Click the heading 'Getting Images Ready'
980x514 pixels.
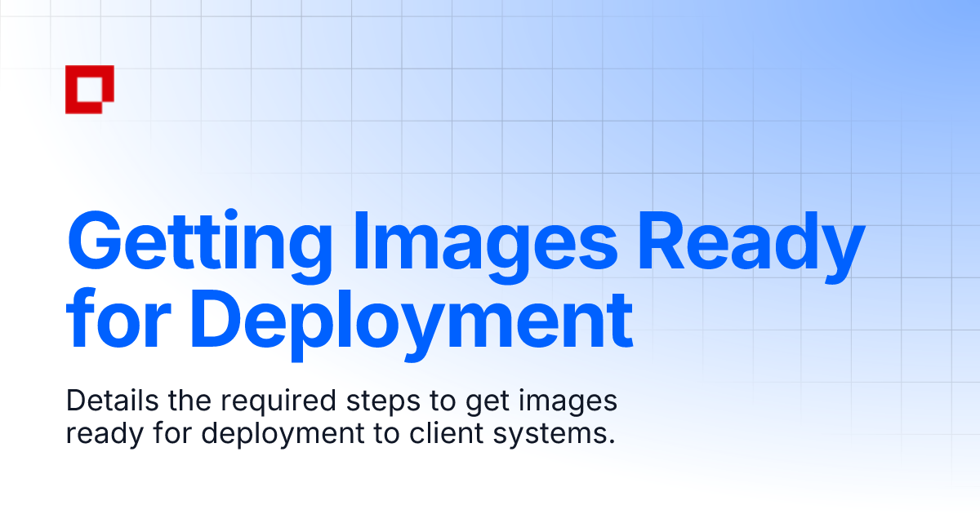pyautogui.click(x=465, y=245)
